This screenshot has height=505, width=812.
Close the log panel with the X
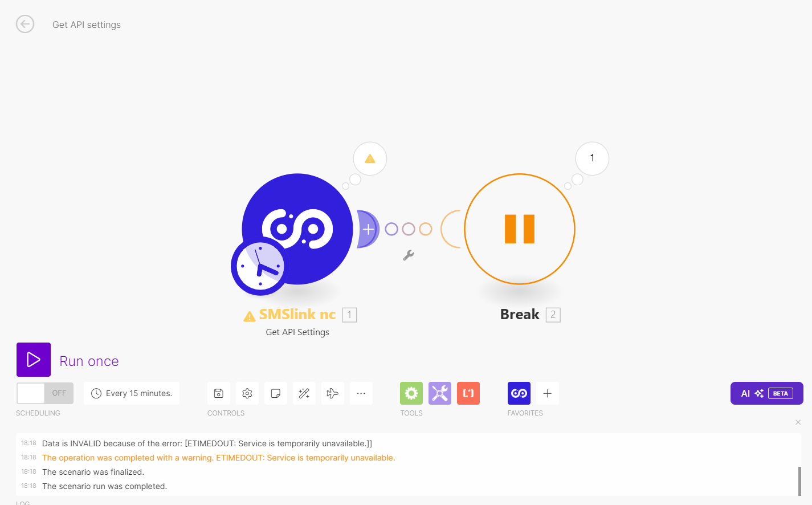point(798,422)
